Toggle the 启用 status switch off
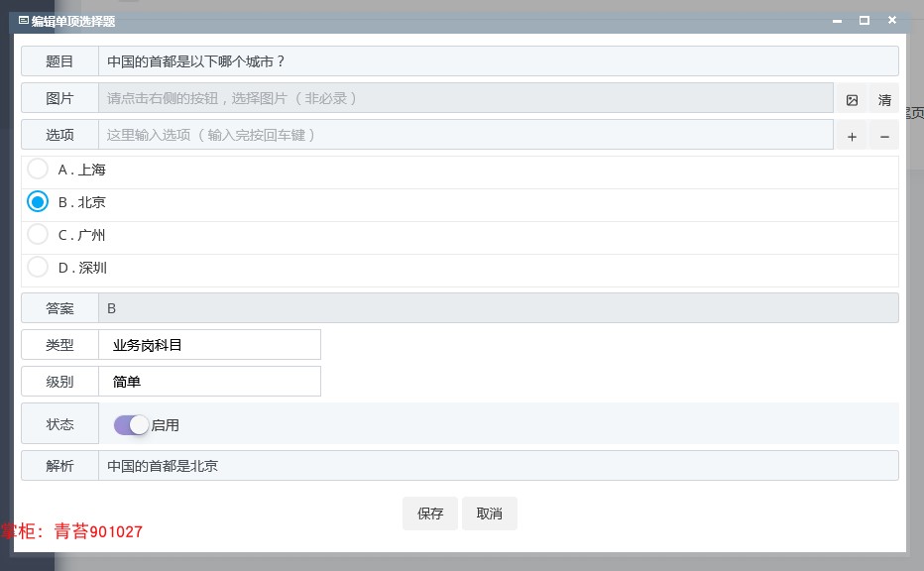924x571 pixels. click(130, 424)
